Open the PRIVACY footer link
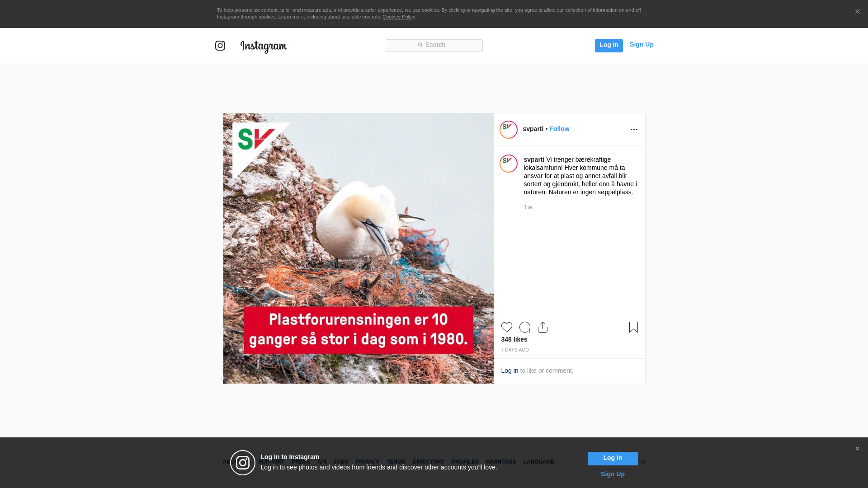Screen dimensions: 868x488 click(x=367, y=462)
